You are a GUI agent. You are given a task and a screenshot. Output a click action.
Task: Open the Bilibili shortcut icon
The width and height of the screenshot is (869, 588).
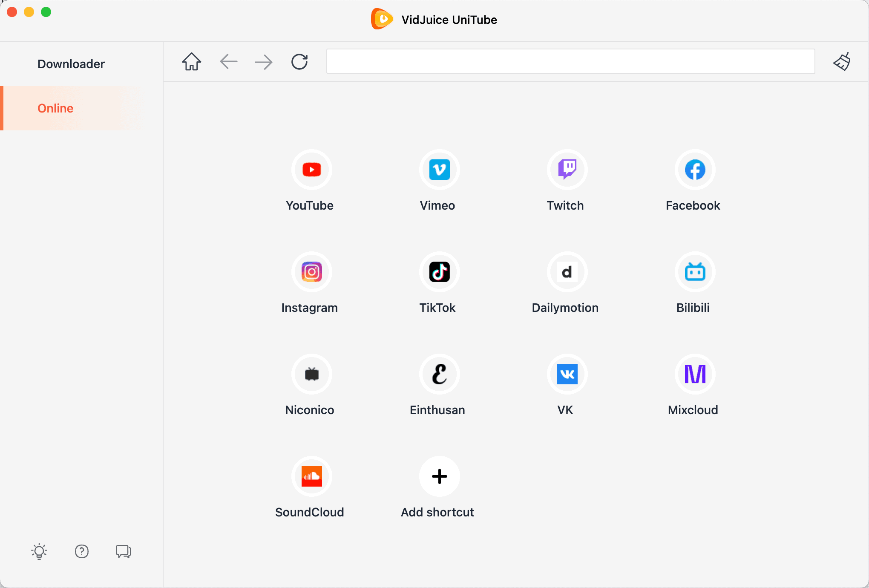point(695,272)
